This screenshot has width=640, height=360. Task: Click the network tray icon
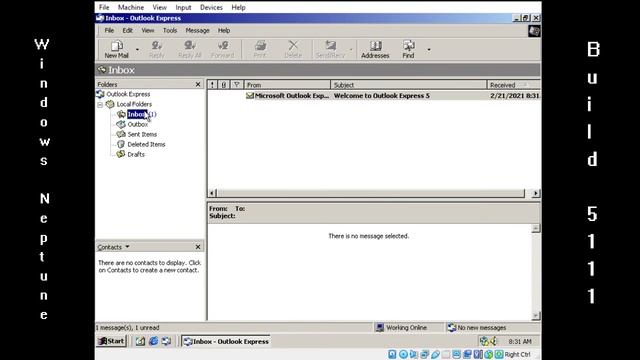pos(484,341)
